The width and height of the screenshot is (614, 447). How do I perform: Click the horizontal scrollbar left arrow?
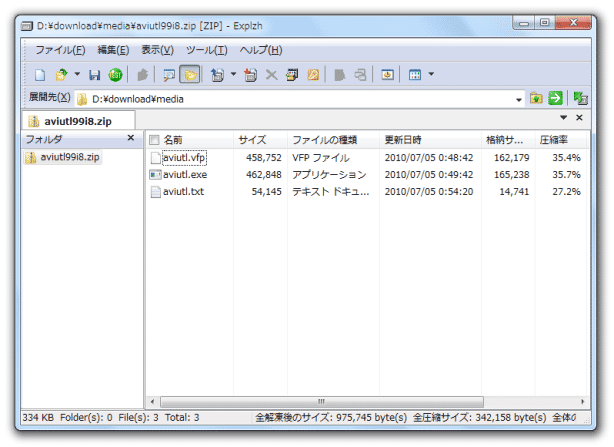coord(152,402)
